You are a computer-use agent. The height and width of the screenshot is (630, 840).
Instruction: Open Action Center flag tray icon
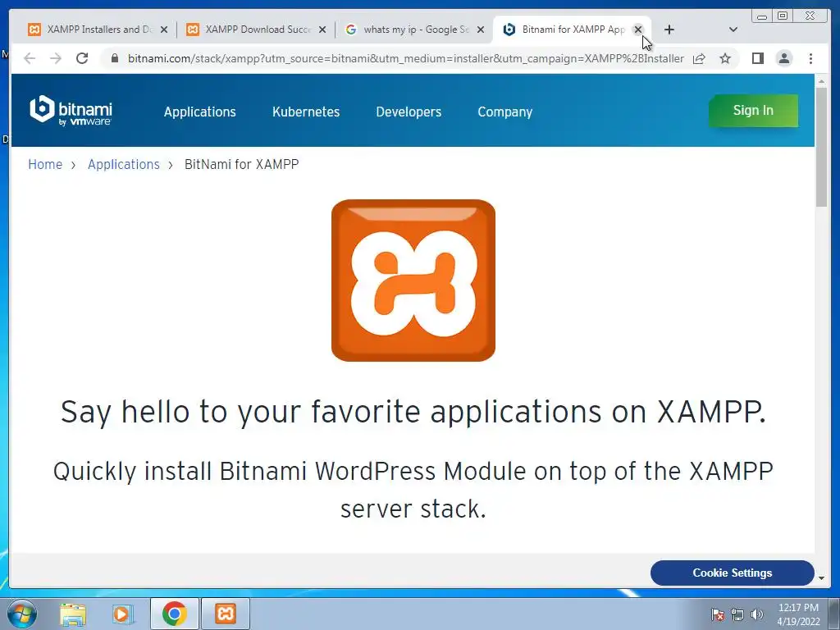[x=718, y=614]
